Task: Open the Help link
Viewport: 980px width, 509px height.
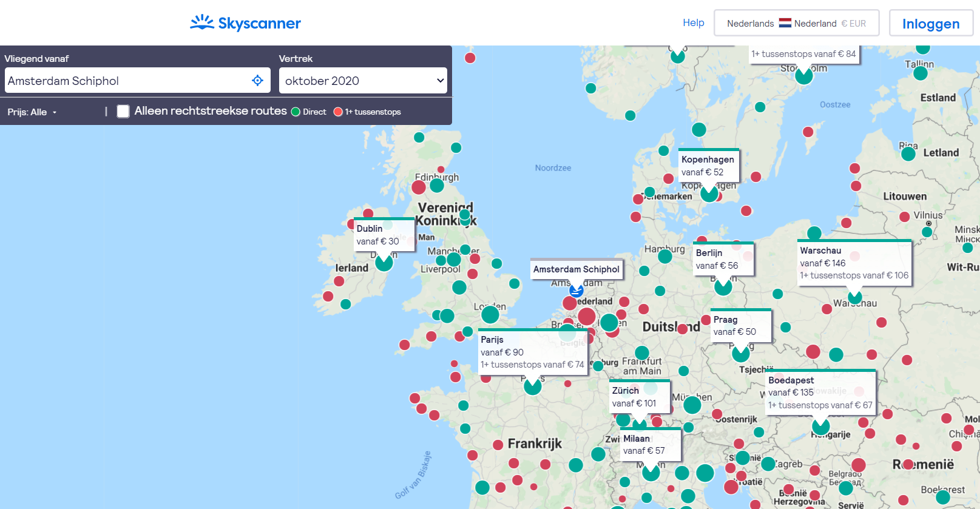Action: [693, 22]
